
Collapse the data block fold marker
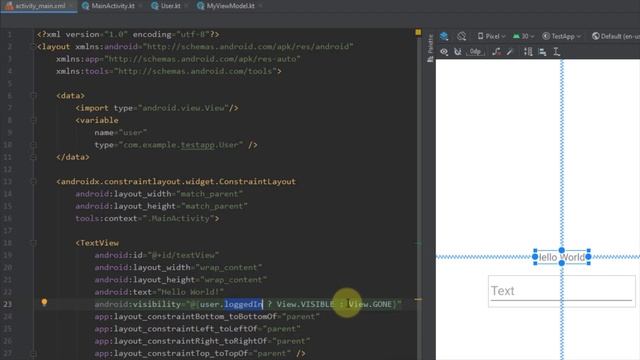click(34, 96)
